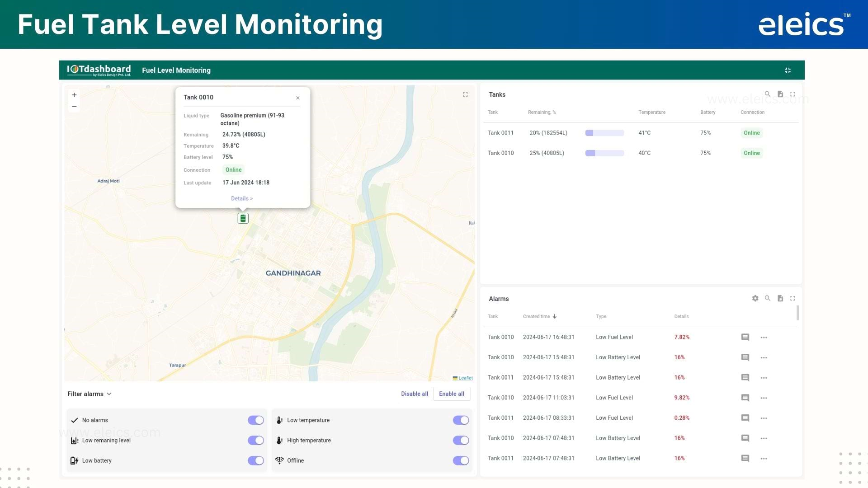
Task: Click Online status badge for Tank 0010 row
Action: tap(752, 153)
